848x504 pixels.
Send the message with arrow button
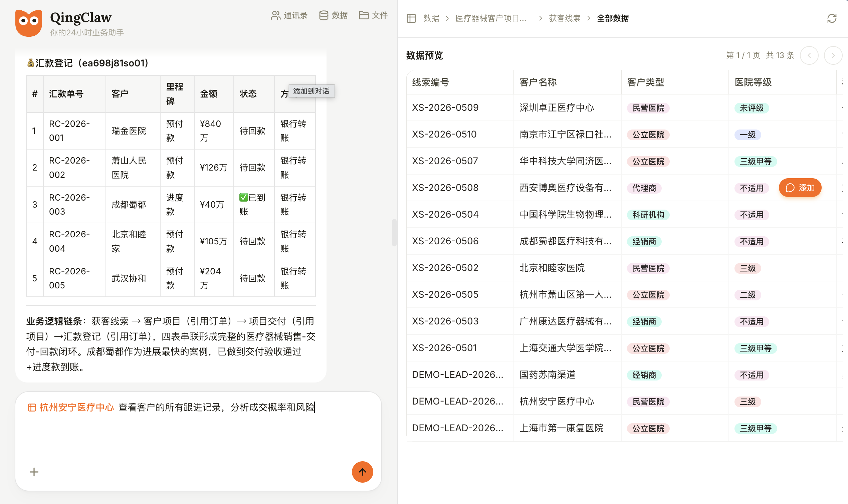coord(362,472)
